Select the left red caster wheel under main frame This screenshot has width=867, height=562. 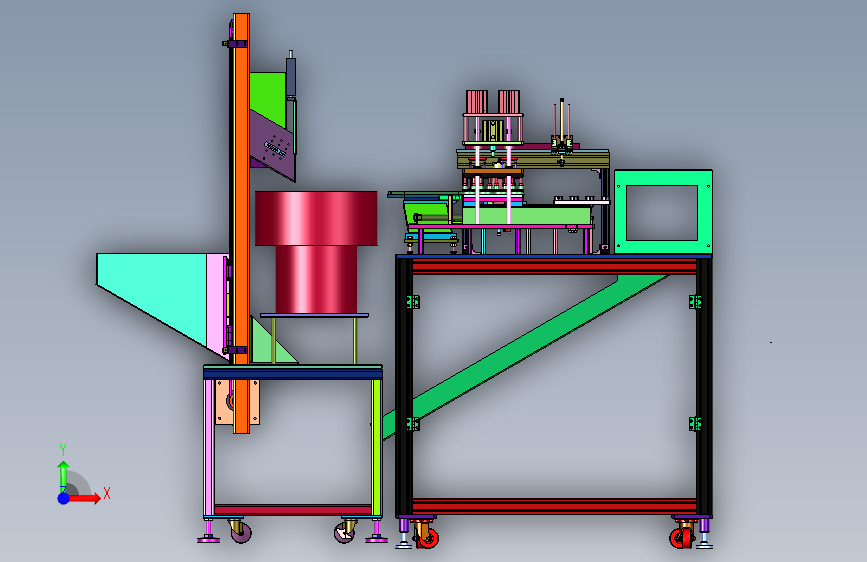[427, 538]
